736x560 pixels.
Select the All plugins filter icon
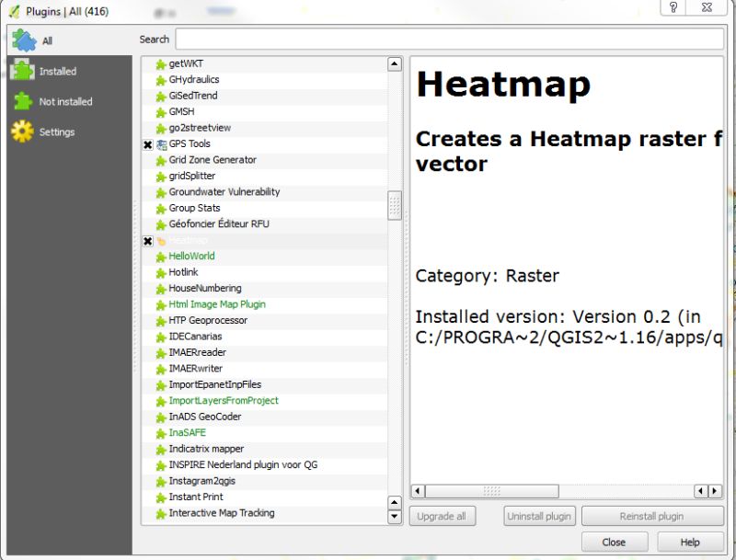tap(23, 40)
